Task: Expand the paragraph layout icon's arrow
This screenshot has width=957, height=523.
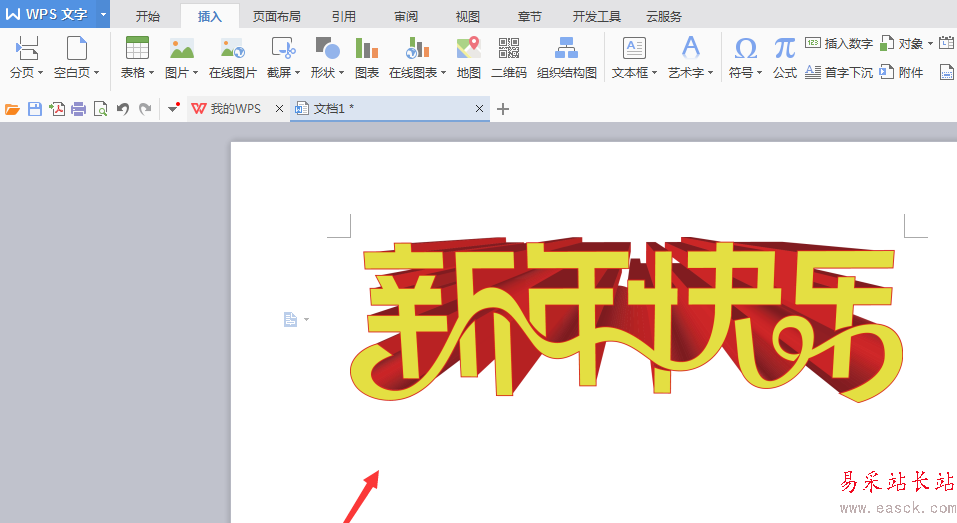Action: pyautogui.click(x=306, y=319)
